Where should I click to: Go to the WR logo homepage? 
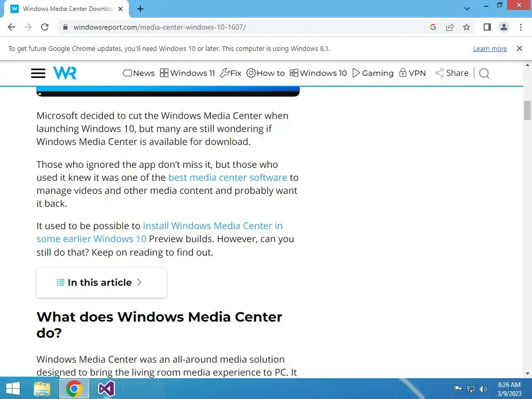coord(65,73)
